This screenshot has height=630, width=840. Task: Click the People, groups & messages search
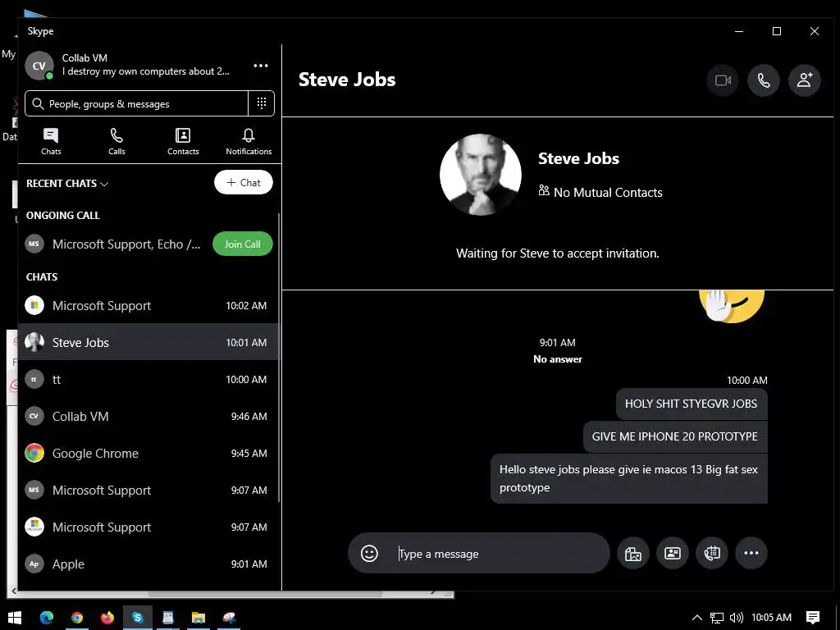tap(137, 103)
